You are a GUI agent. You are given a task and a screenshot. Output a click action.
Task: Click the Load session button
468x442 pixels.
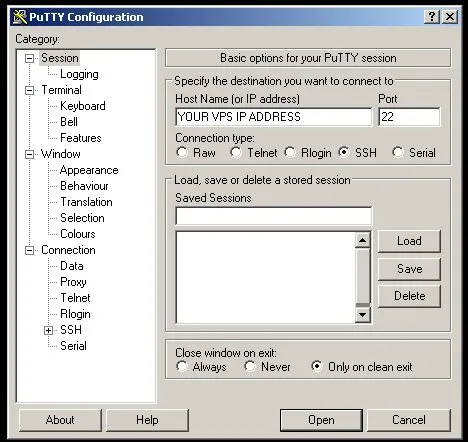point(409,241)
